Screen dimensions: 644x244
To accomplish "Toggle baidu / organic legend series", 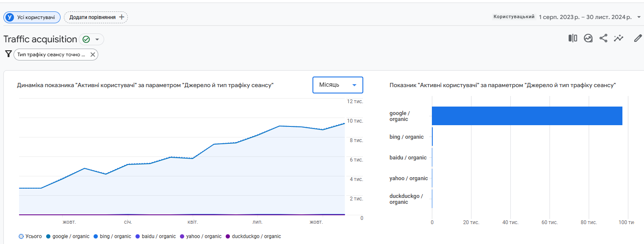I will [x=155, y=236].
